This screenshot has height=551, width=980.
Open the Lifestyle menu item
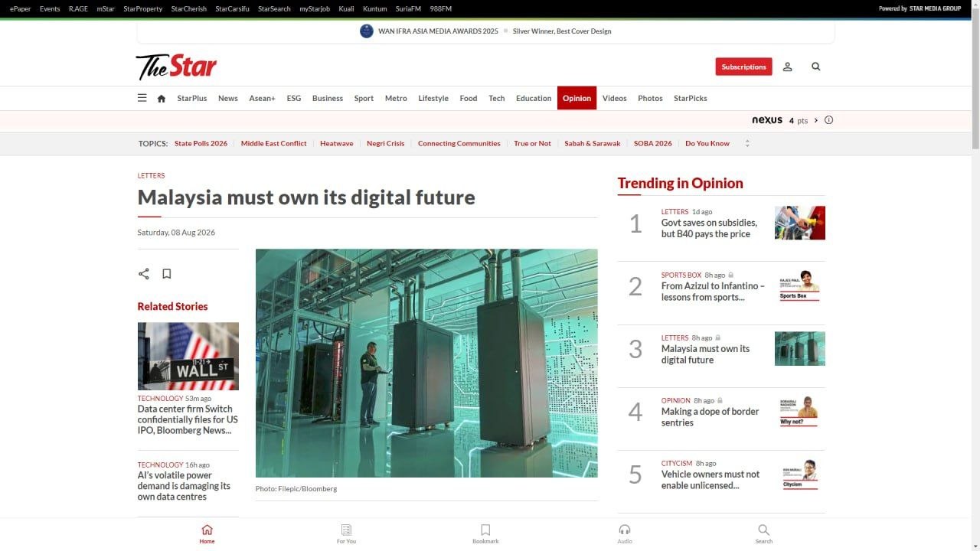[433, 98]
